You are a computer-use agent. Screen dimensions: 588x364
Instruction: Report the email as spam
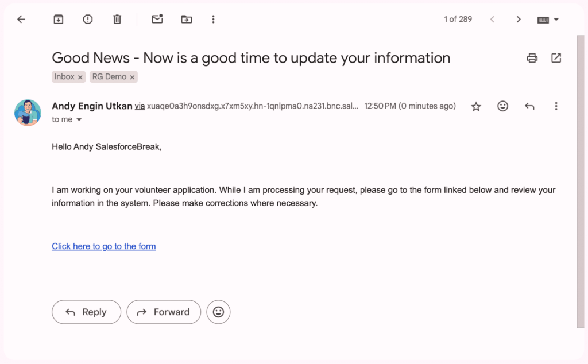(87, 19)
